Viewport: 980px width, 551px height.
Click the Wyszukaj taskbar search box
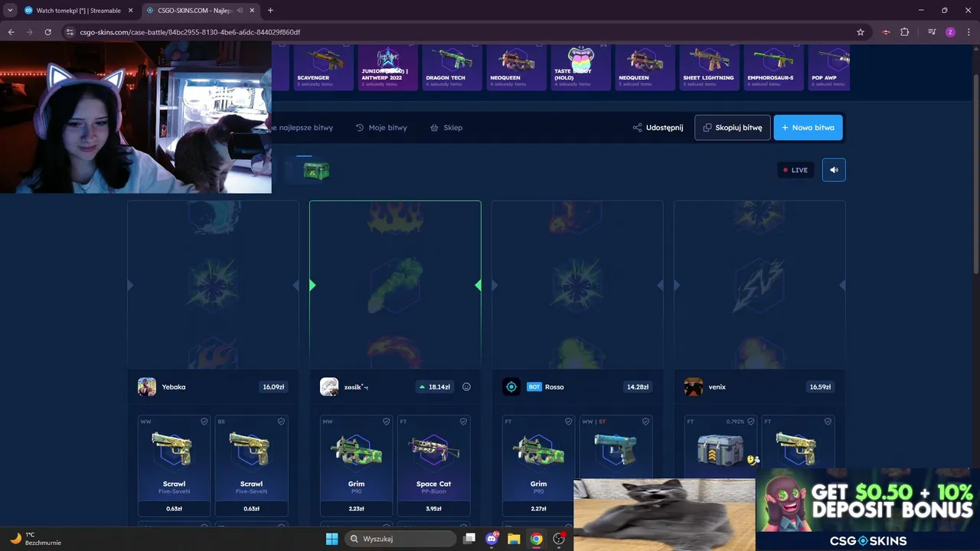[400, 539]
